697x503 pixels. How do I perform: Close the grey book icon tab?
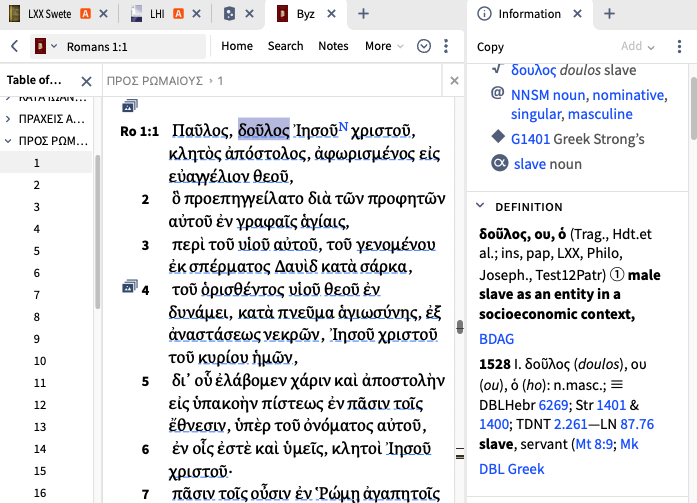(250, 14)
